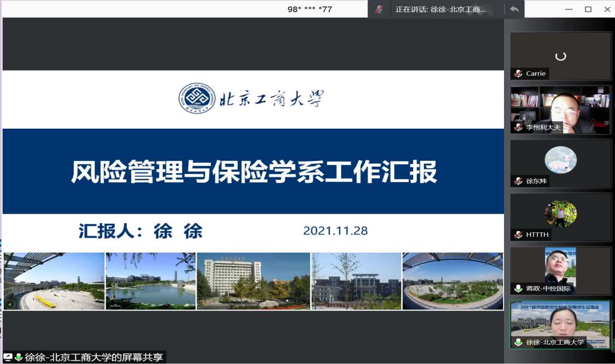
Task: Click slideshow previous arrow on first campus photo
Action: pyautogui.click(x=10, y=303)
